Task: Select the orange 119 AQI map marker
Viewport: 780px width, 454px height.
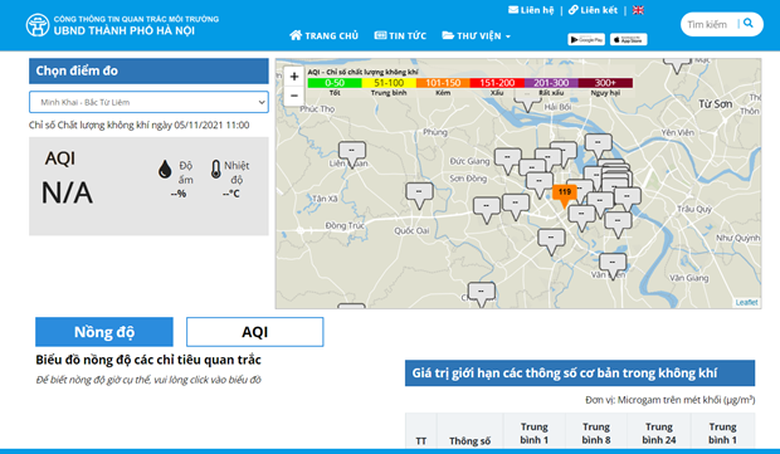Action: point(564,192)
